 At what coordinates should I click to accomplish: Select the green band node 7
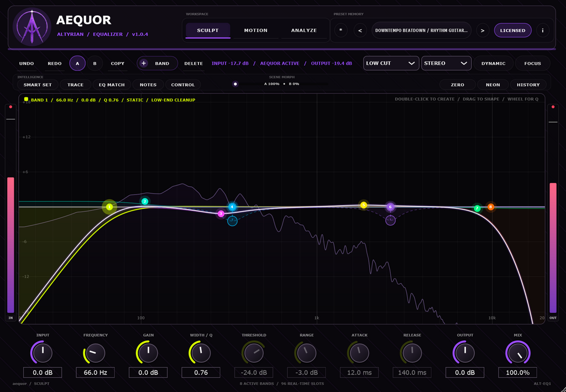click(x=477, y=208)
